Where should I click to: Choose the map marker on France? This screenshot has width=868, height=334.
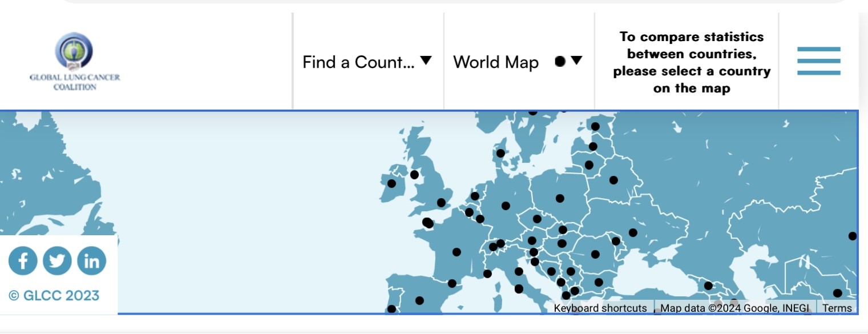point(457,252)
